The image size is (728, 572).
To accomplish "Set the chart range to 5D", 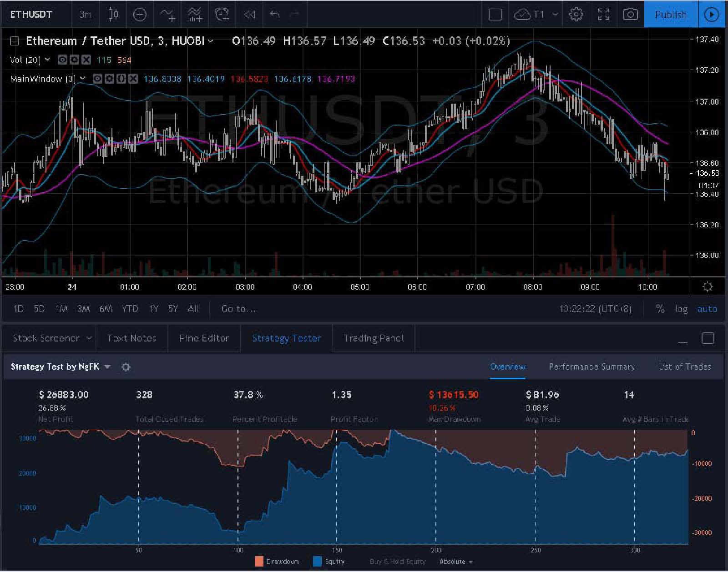I will pyautogui.click(x=39, y=309).
